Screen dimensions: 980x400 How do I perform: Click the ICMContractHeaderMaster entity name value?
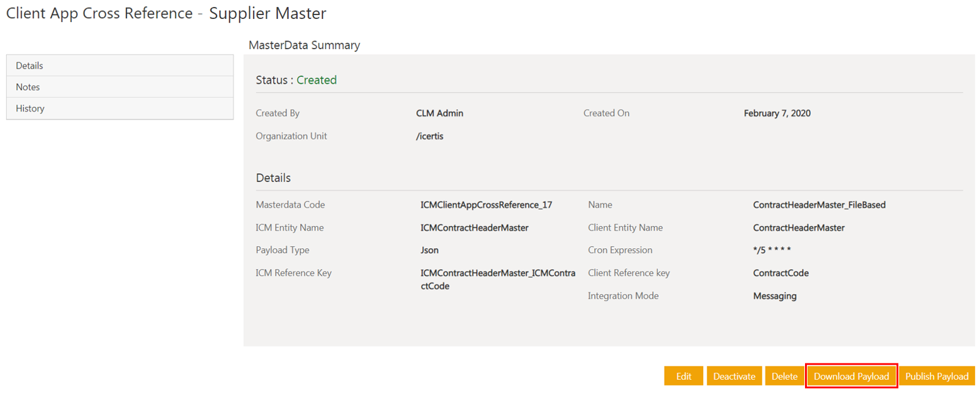(474, 227)
